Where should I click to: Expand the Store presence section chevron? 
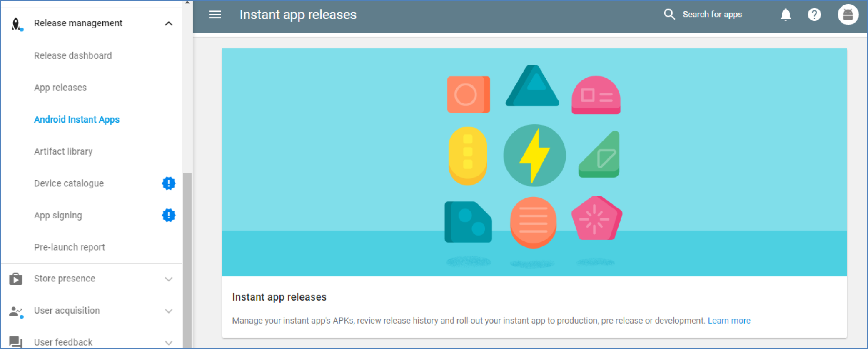[x=168, y=279]
